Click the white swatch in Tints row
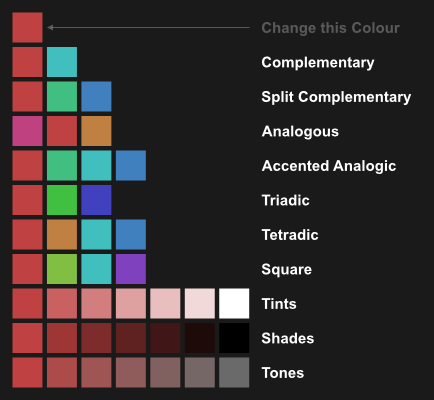Viewport: 434px width, 400px height. (x=234, y=303)
